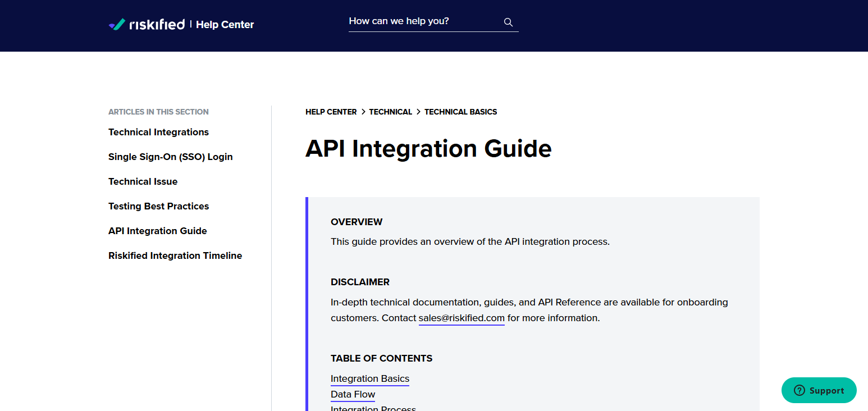Click the OVERVIEW heading

(x=357, y=222)
